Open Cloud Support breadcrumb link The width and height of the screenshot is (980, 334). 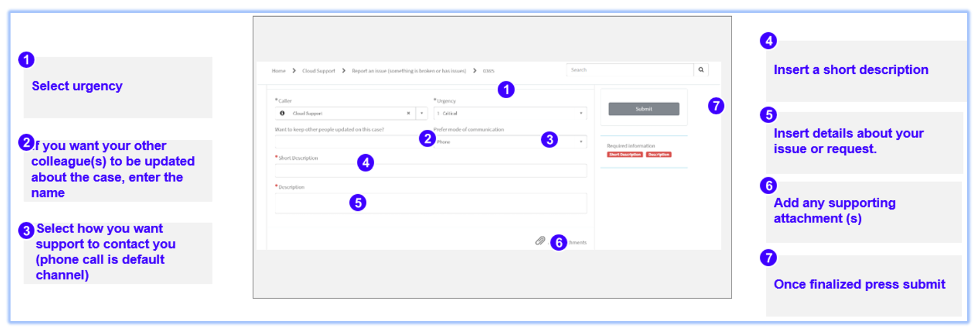[318, 71]
